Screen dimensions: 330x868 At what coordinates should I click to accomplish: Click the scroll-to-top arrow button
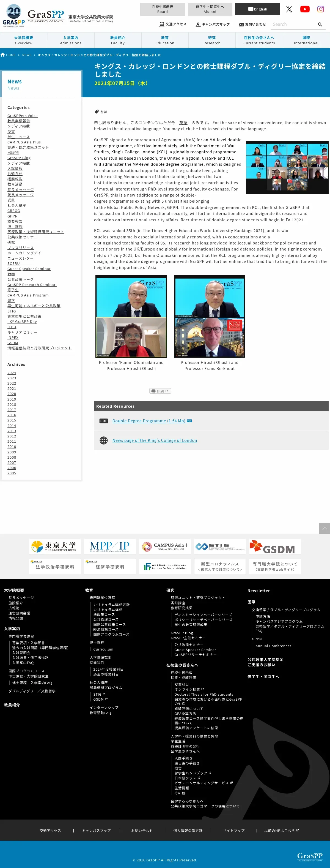click(324, 528)
